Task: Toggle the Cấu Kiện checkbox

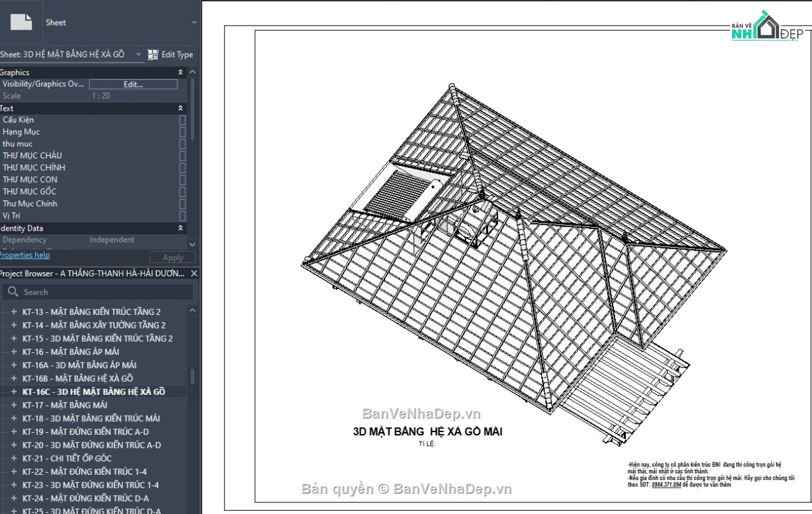Action: pyautogui.click(x=182, y=120)
